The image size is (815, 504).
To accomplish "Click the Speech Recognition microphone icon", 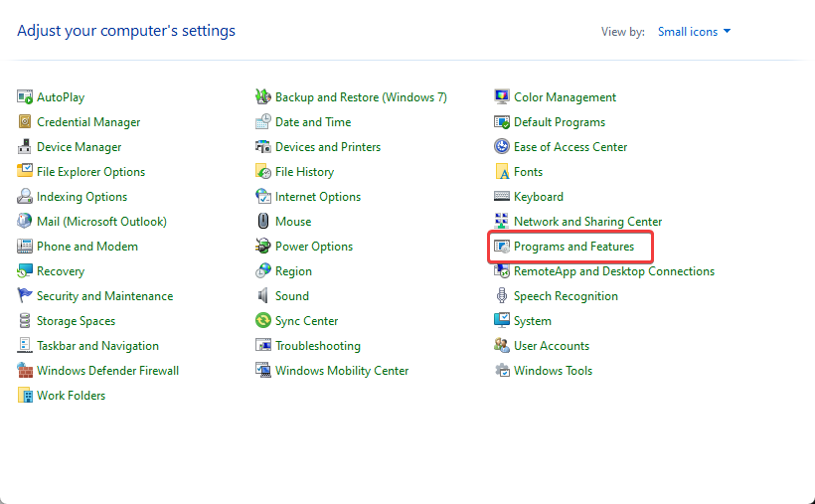I will (x=502, y=296).
